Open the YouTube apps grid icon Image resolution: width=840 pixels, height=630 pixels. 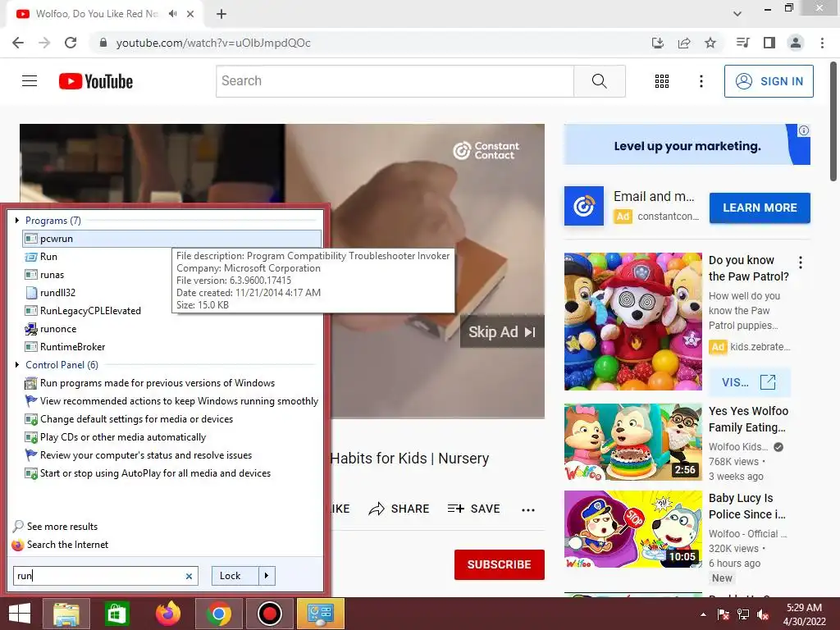click(662, 81)
